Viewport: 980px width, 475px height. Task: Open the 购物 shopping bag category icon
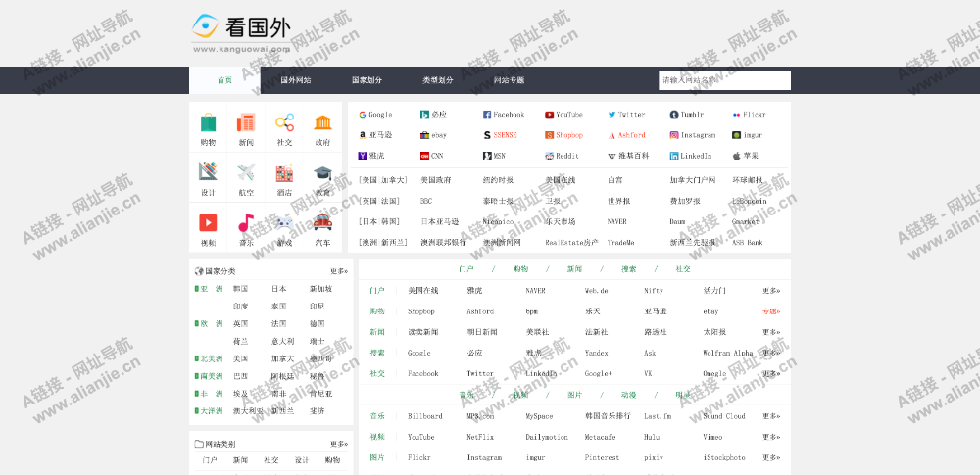click(208, 122)
